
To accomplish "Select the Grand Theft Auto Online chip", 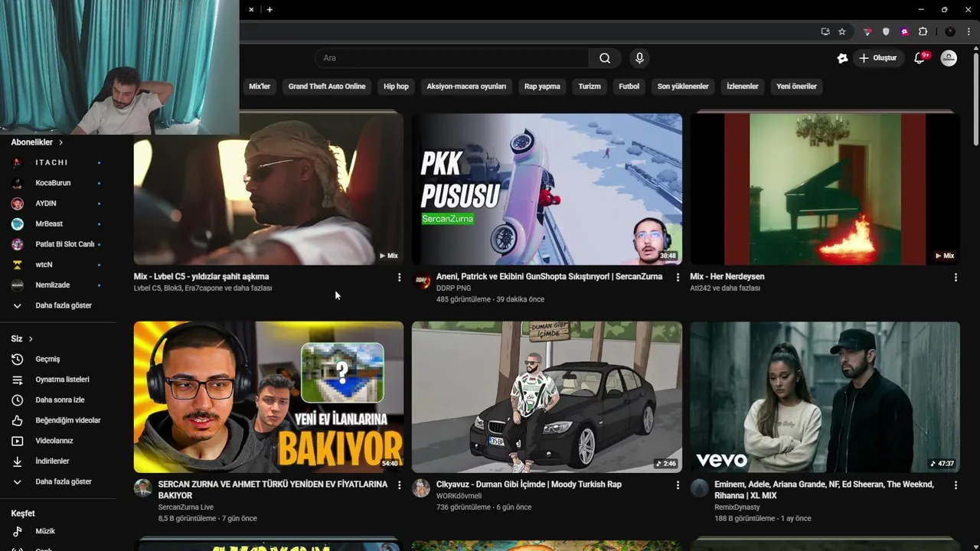I will [x=327, y=86].
